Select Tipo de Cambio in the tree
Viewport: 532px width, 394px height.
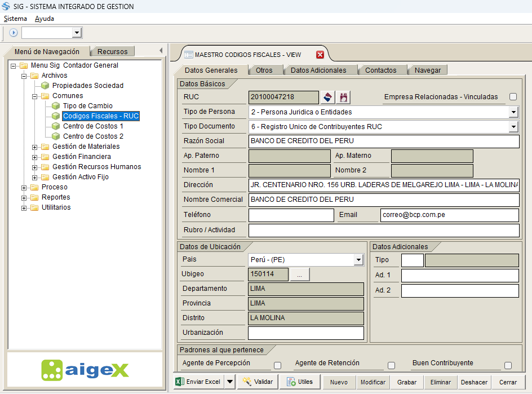87,106
